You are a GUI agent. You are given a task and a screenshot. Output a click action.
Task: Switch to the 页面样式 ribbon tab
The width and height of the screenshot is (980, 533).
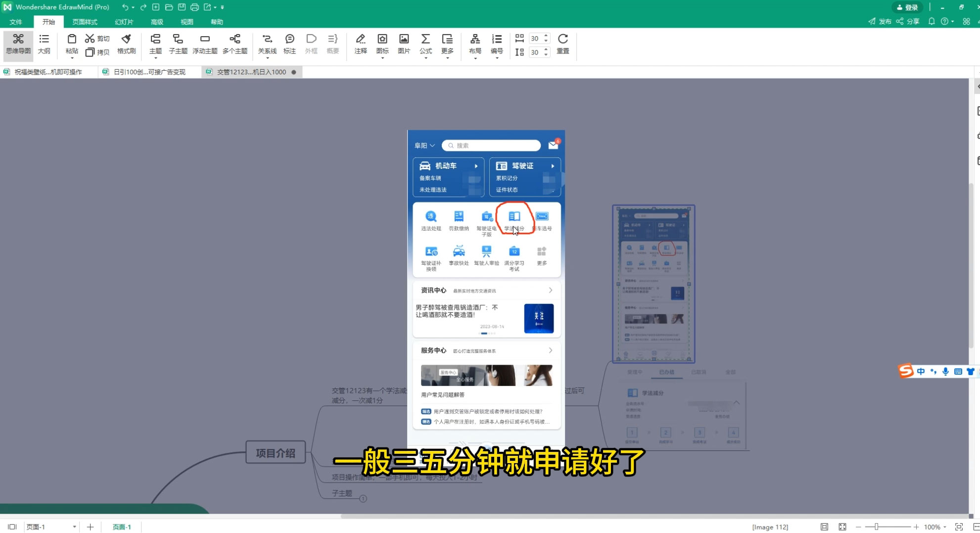coord(85,21)
